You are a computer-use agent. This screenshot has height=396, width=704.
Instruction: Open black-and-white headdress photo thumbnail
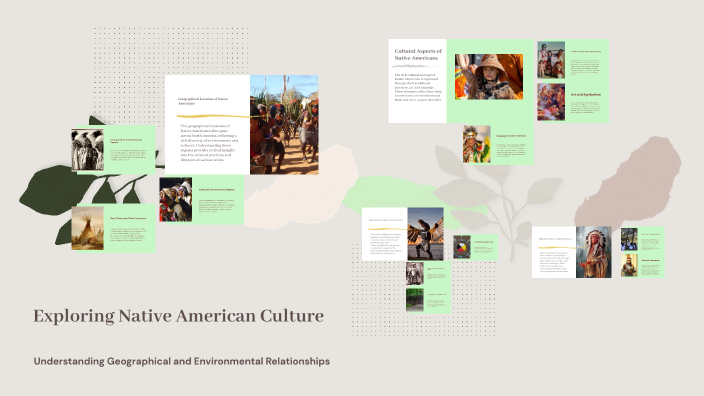[x=88, y=150]
